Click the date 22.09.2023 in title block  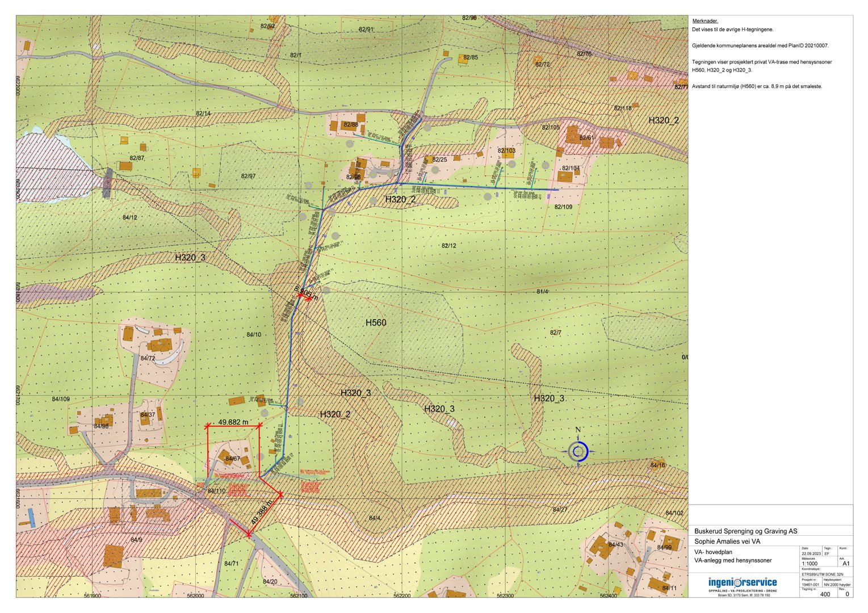coord(811,553)
